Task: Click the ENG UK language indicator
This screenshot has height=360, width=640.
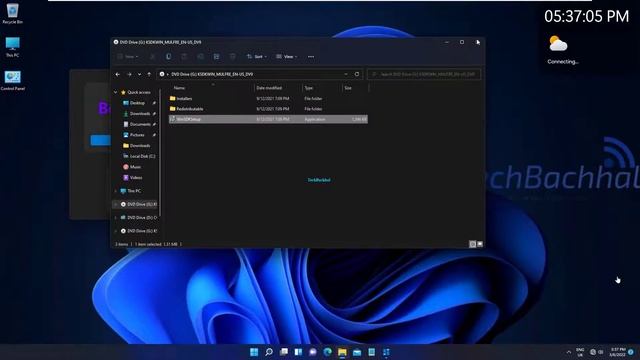Action: coord(580,352)
